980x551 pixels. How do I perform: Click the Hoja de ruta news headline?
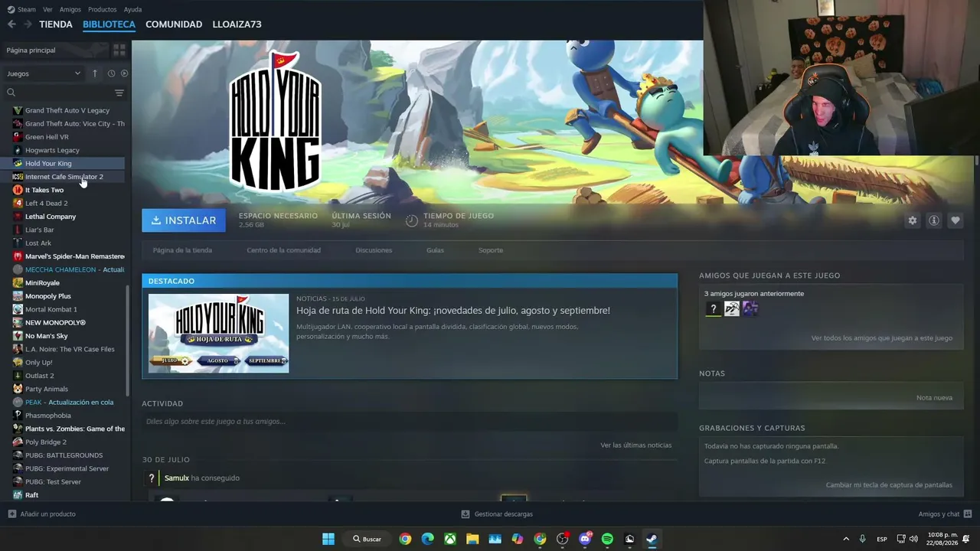coord(453,311)
